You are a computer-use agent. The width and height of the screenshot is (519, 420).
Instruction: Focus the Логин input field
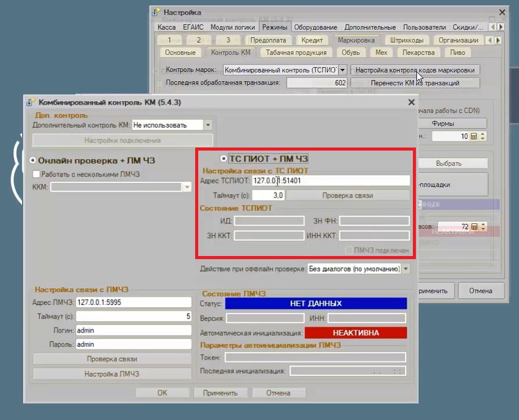pos(134,330)
